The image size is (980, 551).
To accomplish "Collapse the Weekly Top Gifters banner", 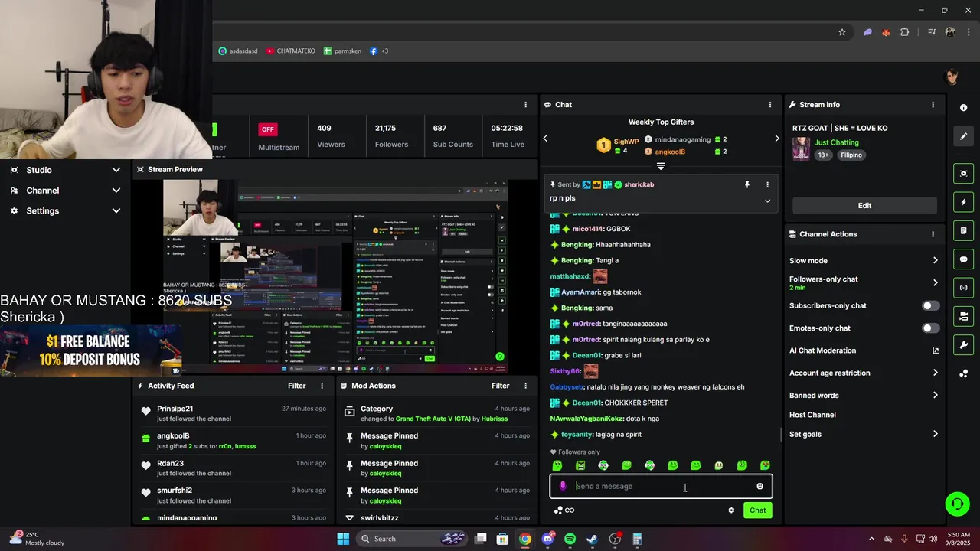I will pos(661,166).
